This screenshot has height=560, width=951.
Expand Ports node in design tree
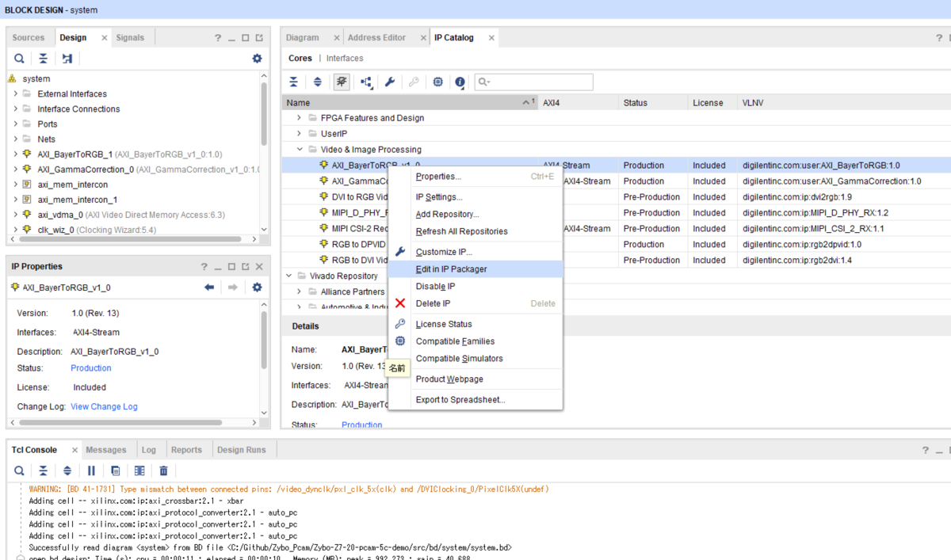[15, 124]
